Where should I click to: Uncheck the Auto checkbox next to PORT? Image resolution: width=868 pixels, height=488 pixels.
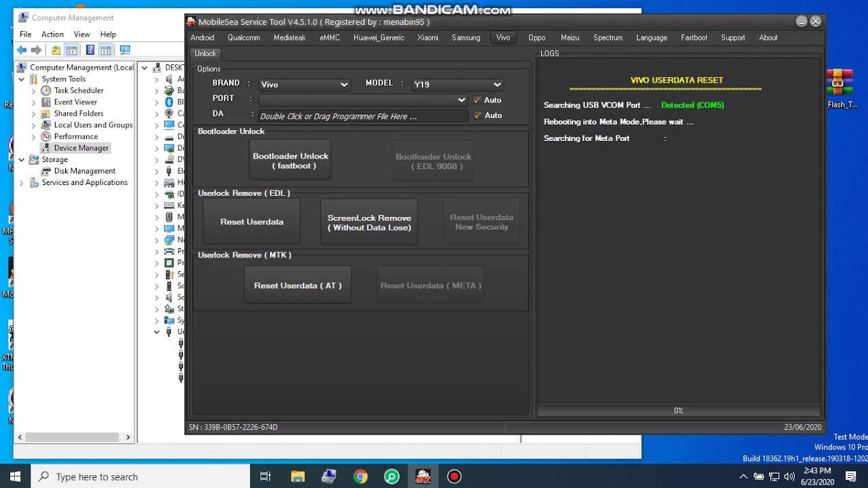click(x=477, y=100)
